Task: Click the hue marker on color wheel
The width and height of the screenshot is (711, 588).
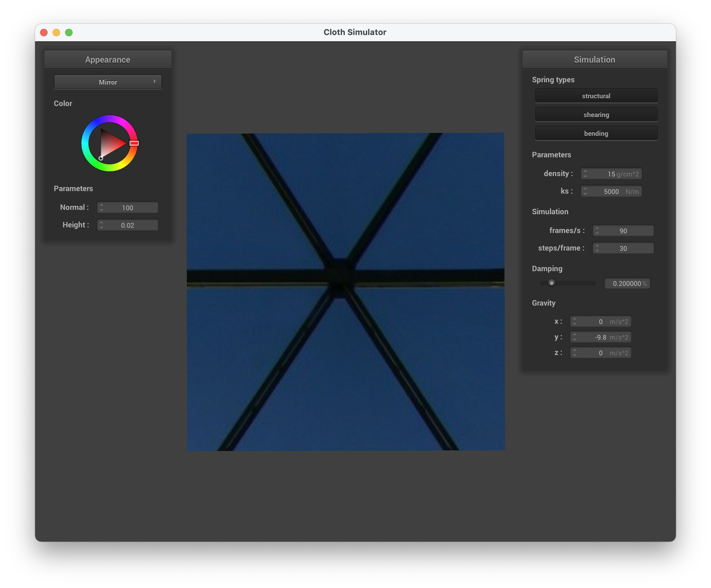Action: (134, 143)
